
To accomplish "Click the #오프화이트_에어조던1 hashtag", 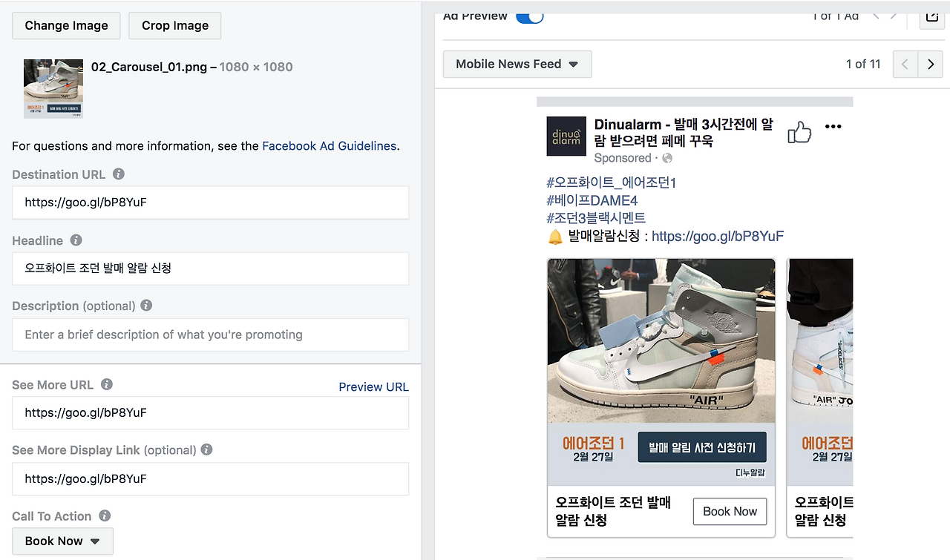I will coord(612,182).
